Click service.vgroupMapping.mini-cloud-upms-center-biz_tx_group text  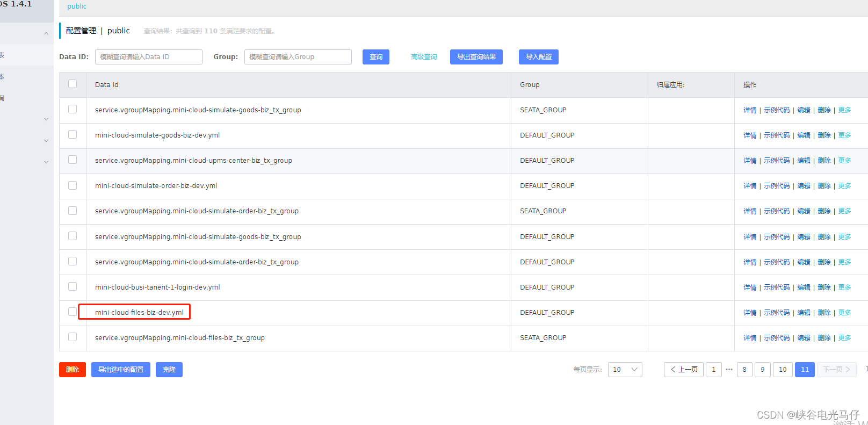(x=193, y=161)
